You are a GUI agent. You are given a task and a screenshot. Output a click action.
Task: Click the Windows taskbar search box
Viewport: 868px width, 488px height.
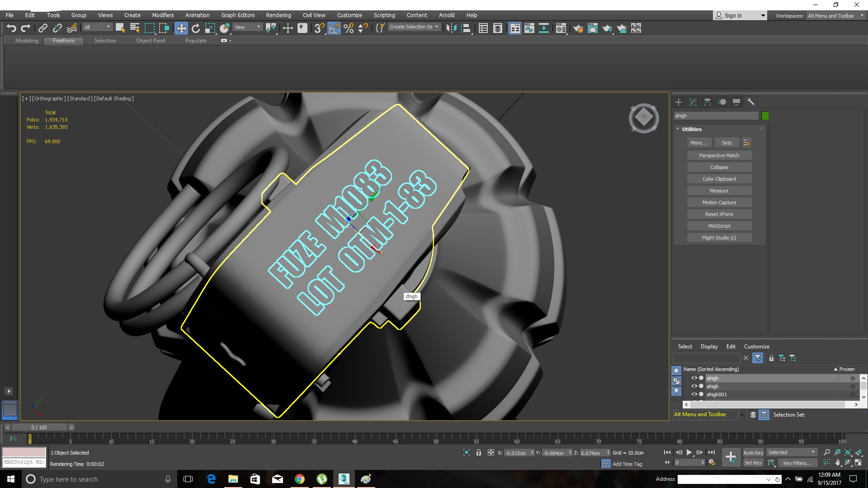(99, 479)
